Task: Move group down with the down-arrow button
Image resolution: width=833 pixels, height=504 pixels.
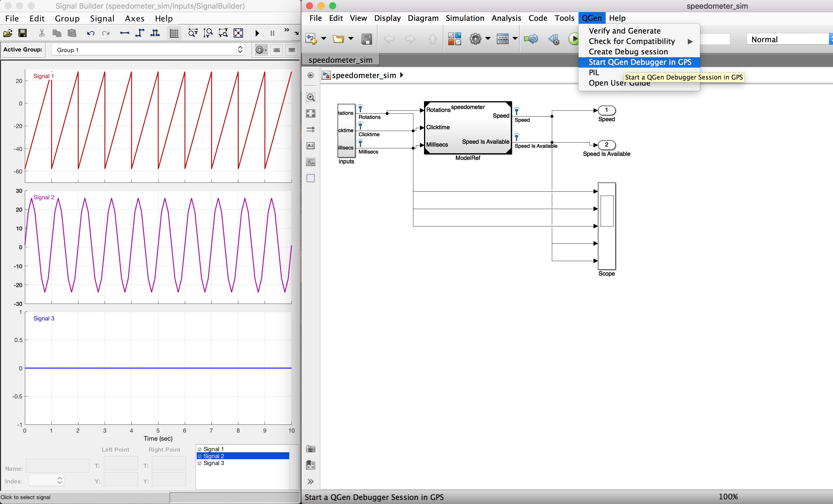Action: (x=292, y=50)
